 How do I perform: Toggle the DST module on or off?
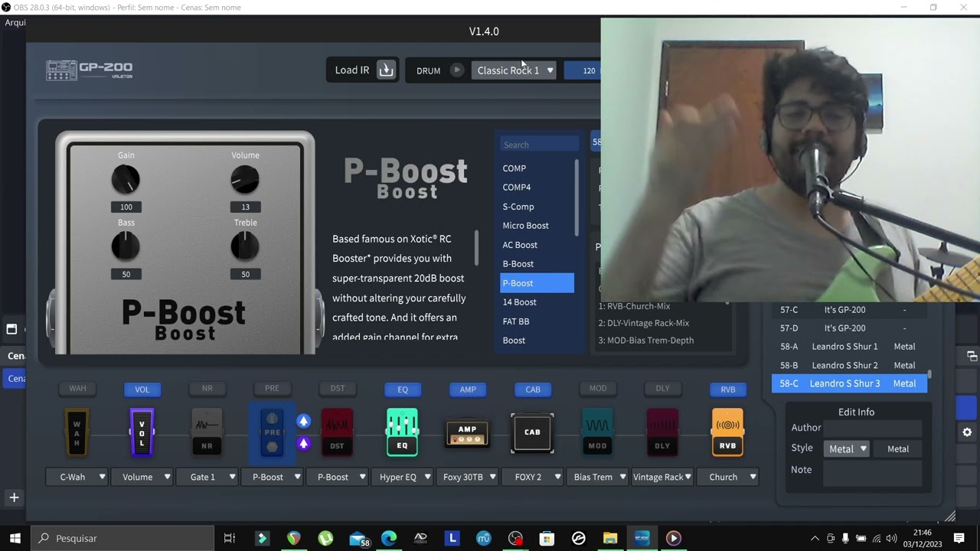(338, 389)
